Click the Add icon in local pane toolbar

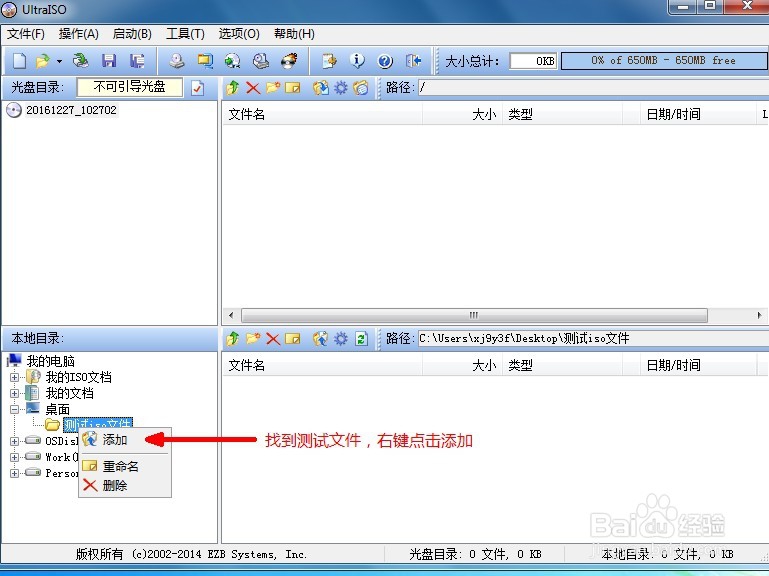[x=321, y=339]
